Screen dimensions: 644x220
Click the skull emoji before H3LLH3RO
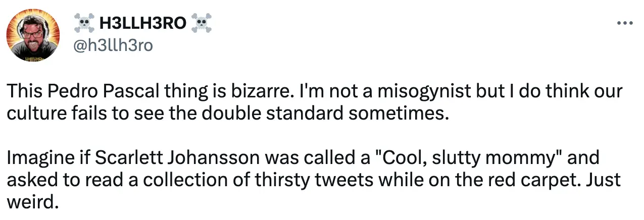point(84,23)
